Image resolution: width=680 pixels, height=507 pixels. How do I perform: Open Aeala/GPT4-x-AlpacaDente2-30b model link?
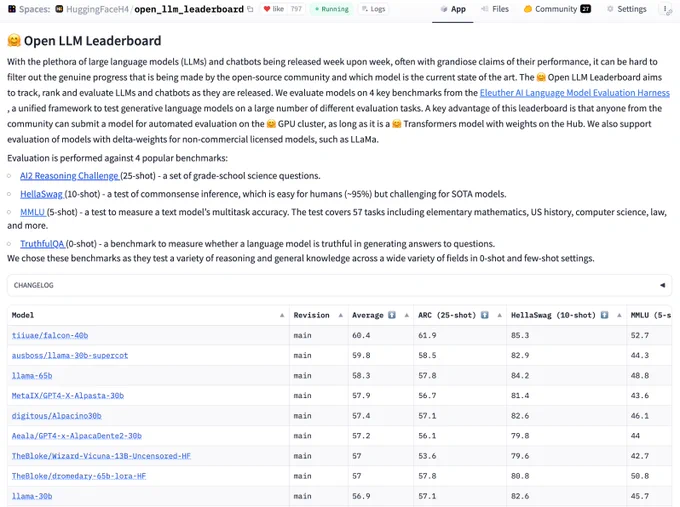point(77,436)
